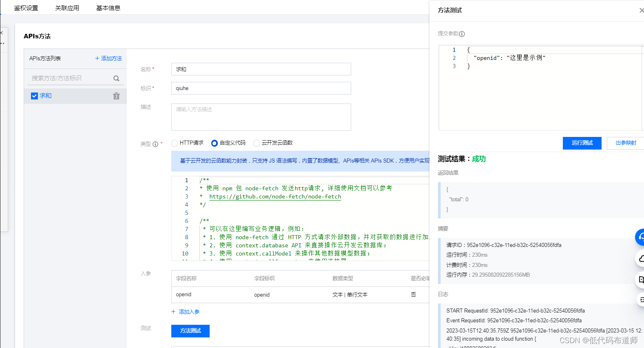The width and height of the screenshot is (644, 348).
Task: Click the "openid" line in the parameter editor
Action: click(x=510, y=58)
